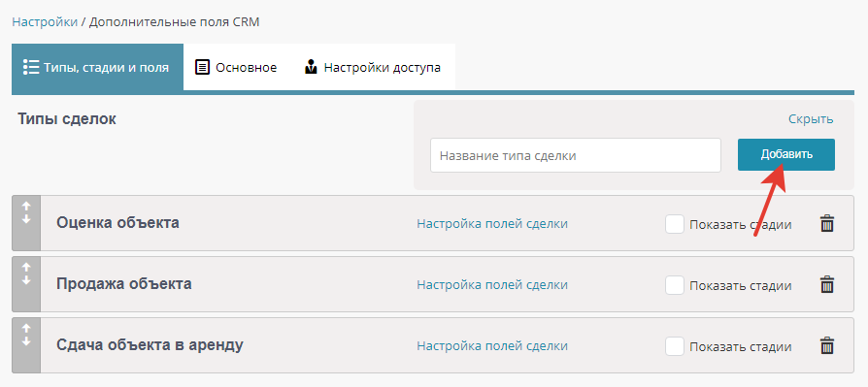Toggle Показать стадии for Продажа объекта
This screenshot has width=868, height=387.
674,285
